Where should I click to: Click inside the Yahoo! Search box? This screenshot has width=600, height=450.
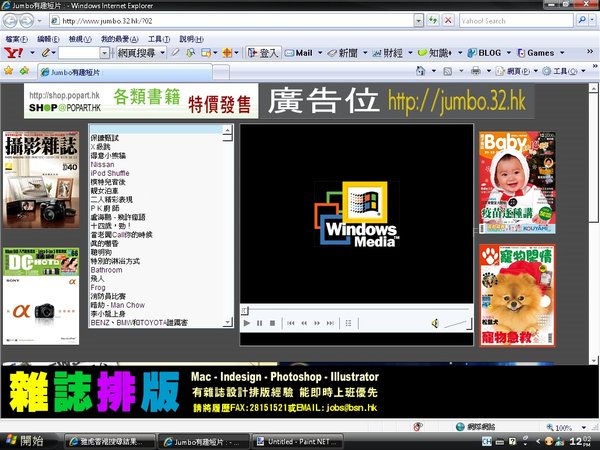515,20
